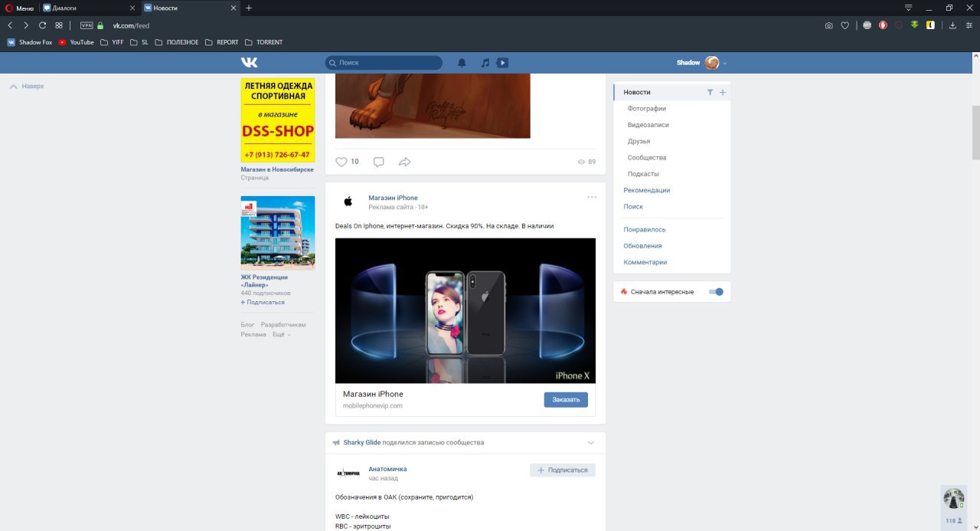Image resolution: width=980 pixels, height=531 pixels.
Task: Select Друзья in feed sidebar
Action: (639, 141)
